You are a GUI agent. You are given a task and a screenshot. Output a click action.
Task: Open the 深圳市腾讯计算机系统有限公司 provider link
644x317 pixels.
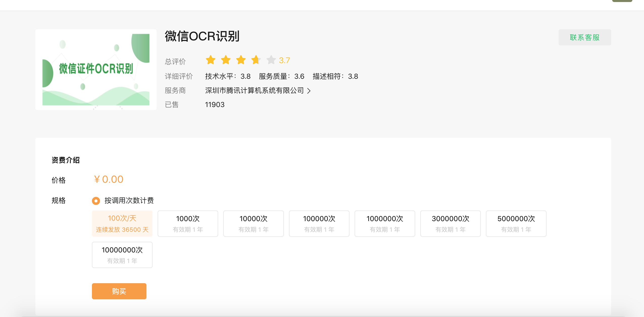(254, 90)
